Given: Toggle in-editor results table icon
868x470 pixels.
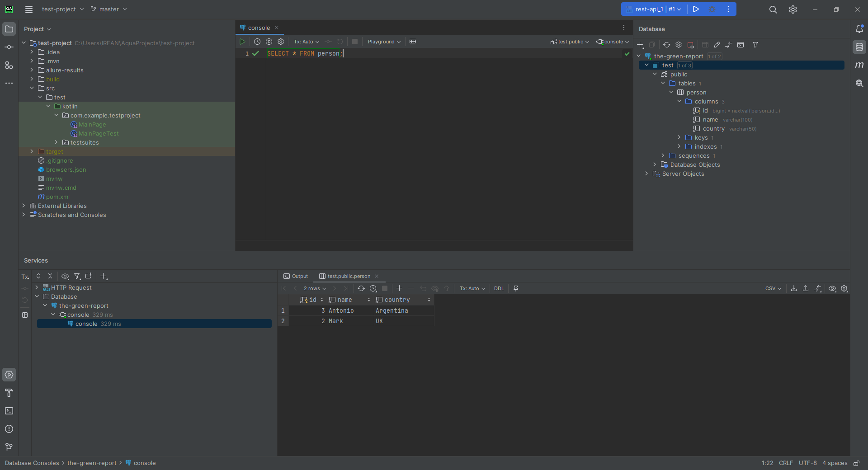Looking at the screenshot, I should pyautogui.click(x=413, y=42).
